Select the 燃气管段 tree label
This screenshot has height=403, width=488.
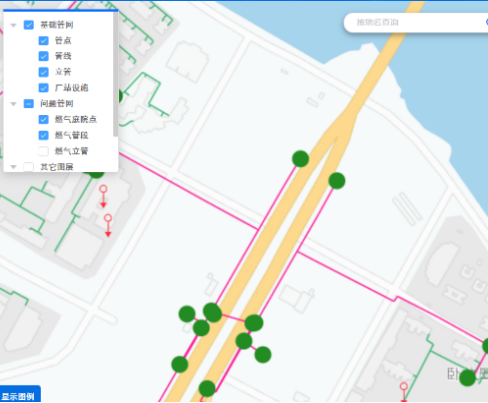(71, 135)
